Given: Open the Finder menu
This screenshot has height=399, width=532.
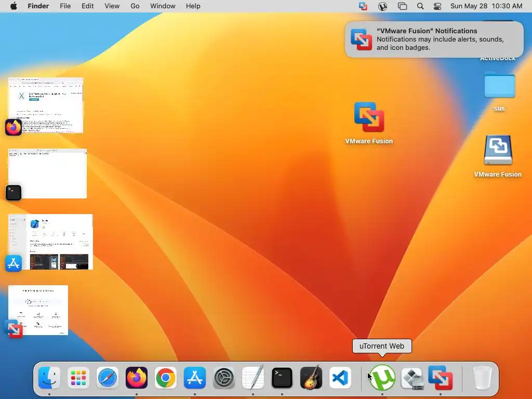Looking at the screenshot, I should pos(38,6).
